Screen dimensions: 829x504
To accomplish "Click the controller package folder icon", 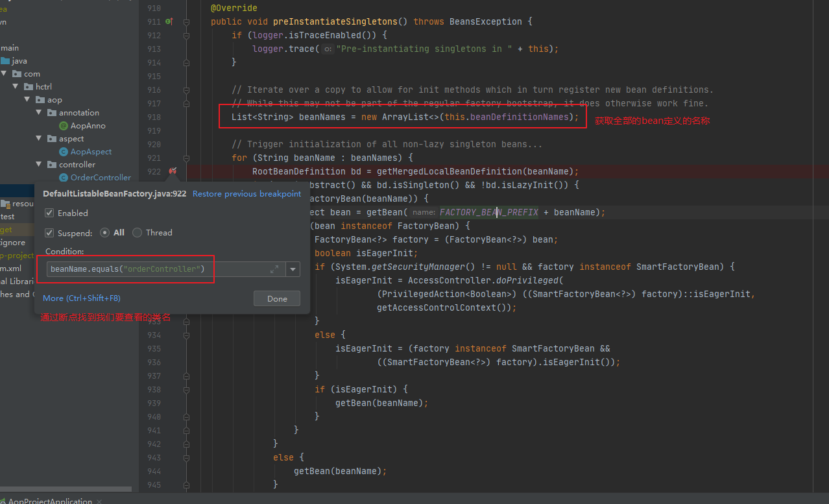I will 52,165.
